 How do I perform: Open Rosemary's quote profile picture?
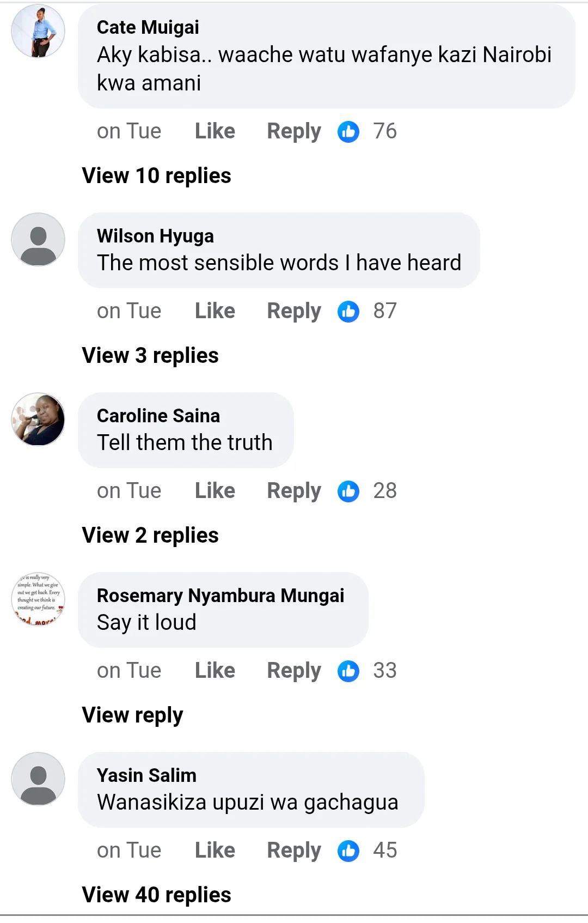coord(38,599)
